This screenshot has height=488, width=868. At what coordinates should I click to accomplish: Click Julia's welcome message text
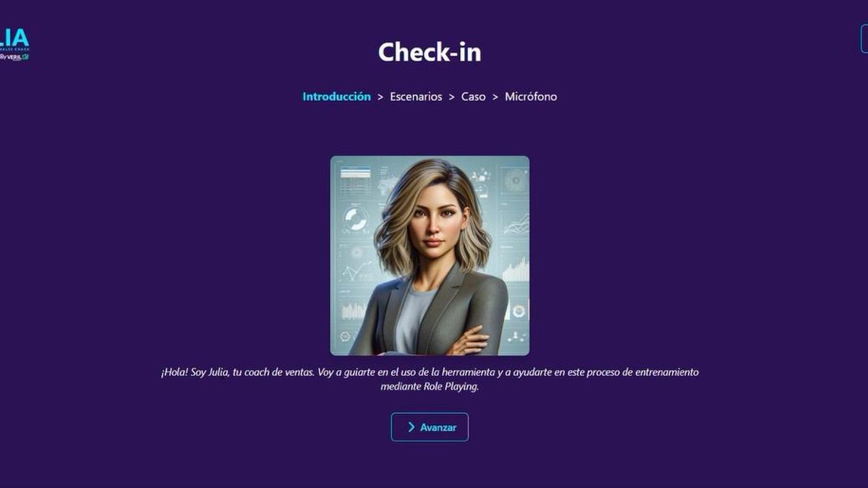[430, 380]
